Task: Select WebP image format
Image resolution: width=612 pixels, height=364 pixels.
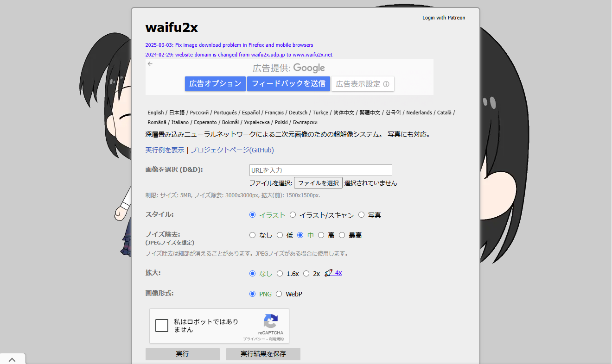Action: (279, 294)
